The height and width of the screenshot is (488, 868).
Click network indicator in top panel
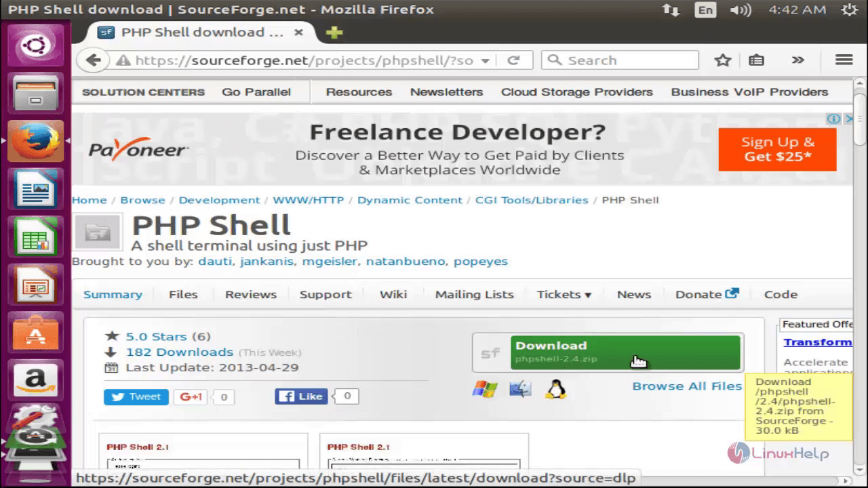tap(671, 10)
